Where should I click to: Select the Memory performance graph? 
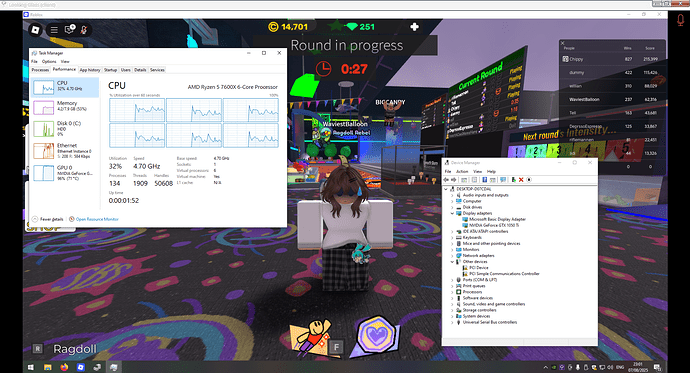pyautogui.click(x=65, y=107)
